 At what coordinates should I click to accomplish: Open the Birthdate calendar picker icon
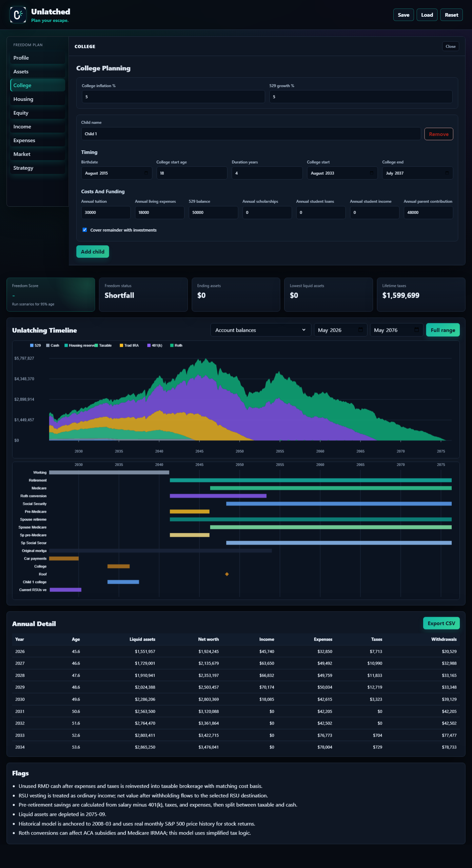pos(146,173)
